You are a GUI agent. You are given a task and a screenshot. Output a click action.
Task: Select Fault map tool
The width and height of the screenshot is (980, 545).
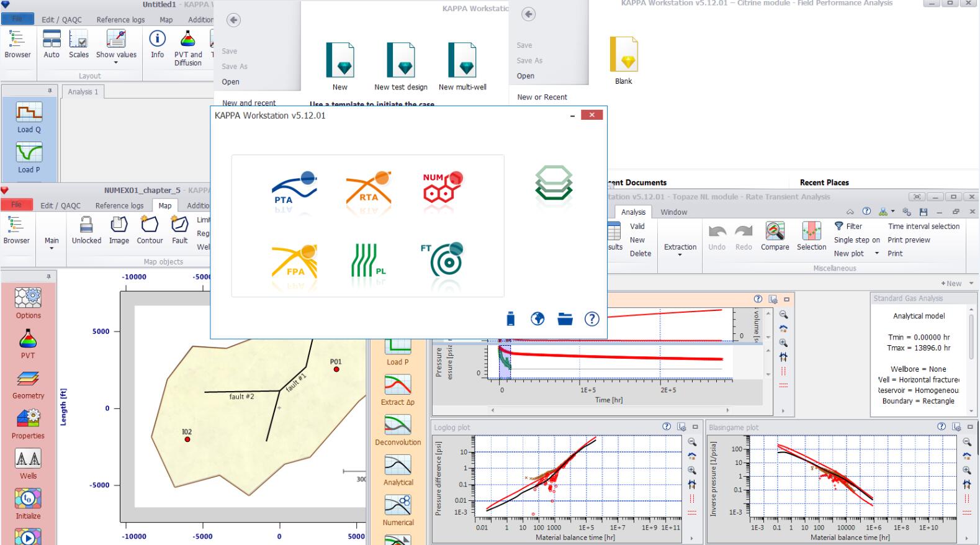coord(180,230)
